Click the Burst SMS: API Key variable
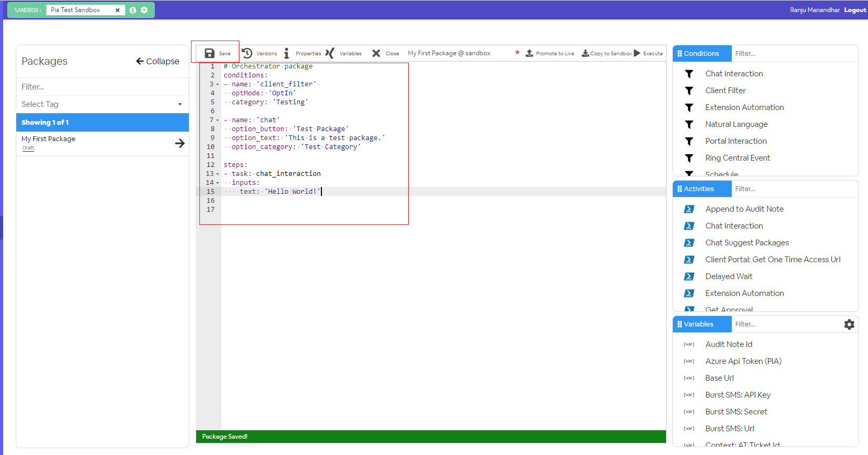Viewport: 868px width, 455px height. click(738, 395)
